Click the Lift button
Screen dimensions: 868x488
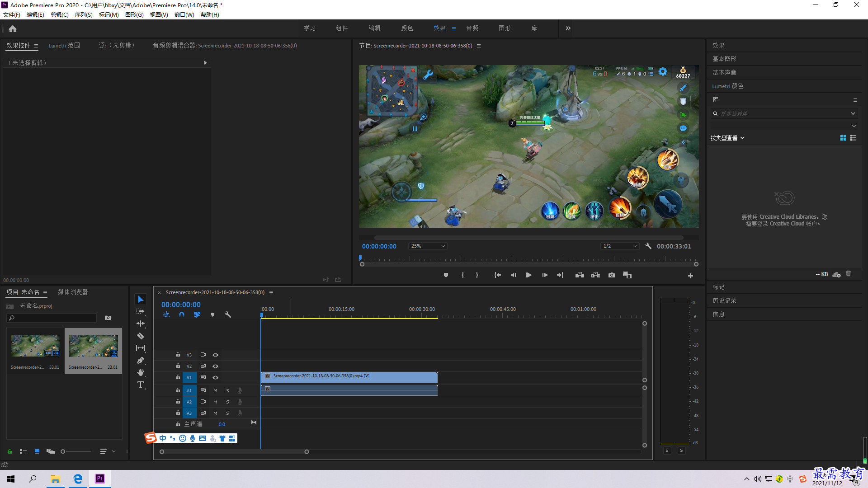pos(580,275)
